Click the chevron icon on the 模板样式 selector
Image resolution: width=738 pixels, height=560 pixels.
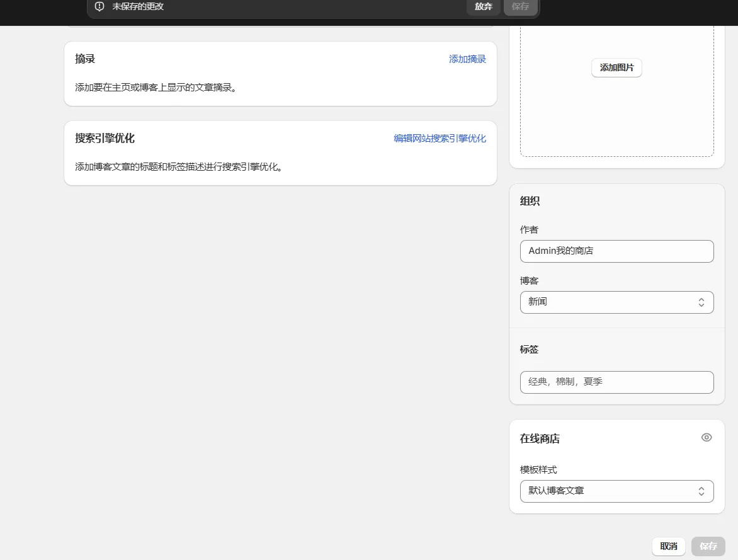coord(701,491)
